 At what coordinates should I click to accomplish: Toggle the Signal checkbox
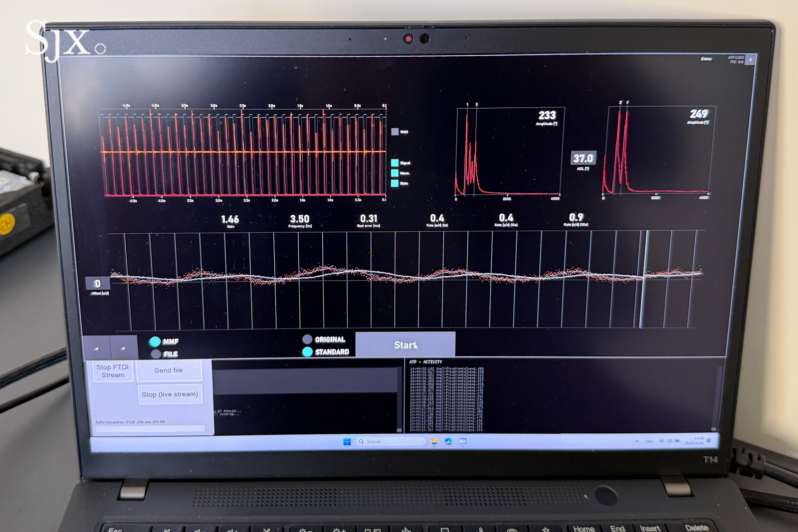395,163
